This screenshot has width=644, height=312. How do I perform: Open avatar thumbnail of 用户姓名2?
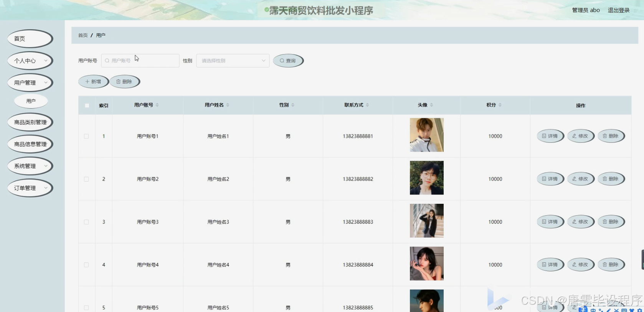click(427, 178)
